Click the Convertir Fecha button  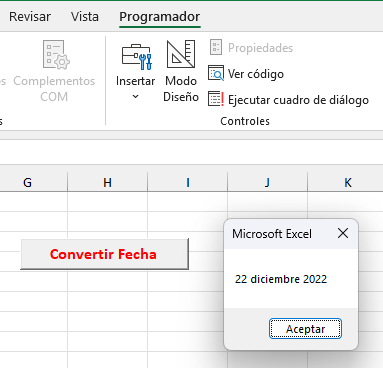[104, 254]
